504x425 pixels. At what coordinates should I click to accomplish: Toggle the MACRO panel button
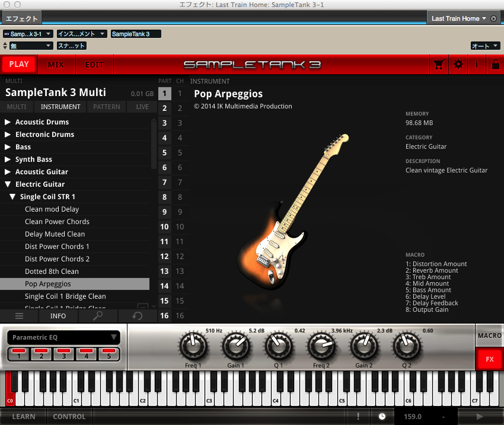click(x=490, y=335)
